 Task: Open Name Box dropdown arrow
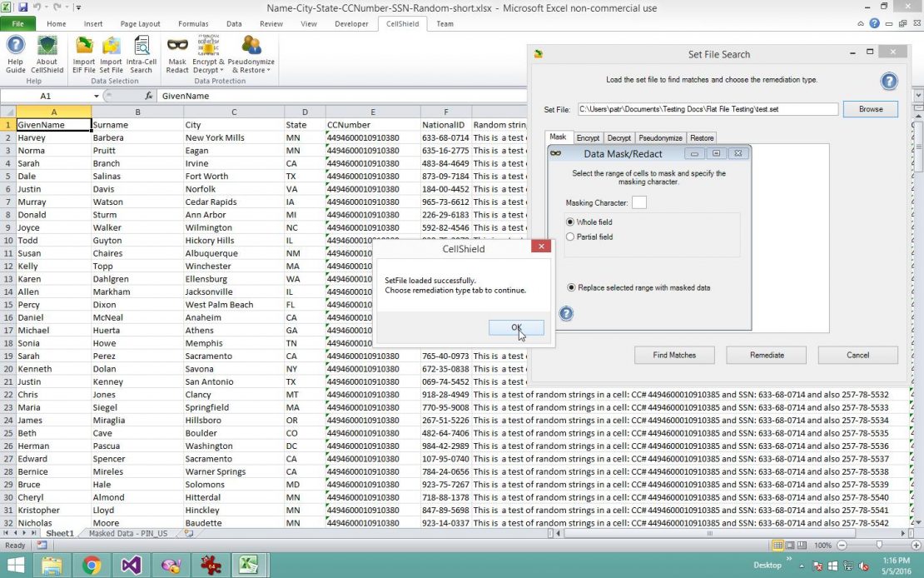tap(96, 96)
